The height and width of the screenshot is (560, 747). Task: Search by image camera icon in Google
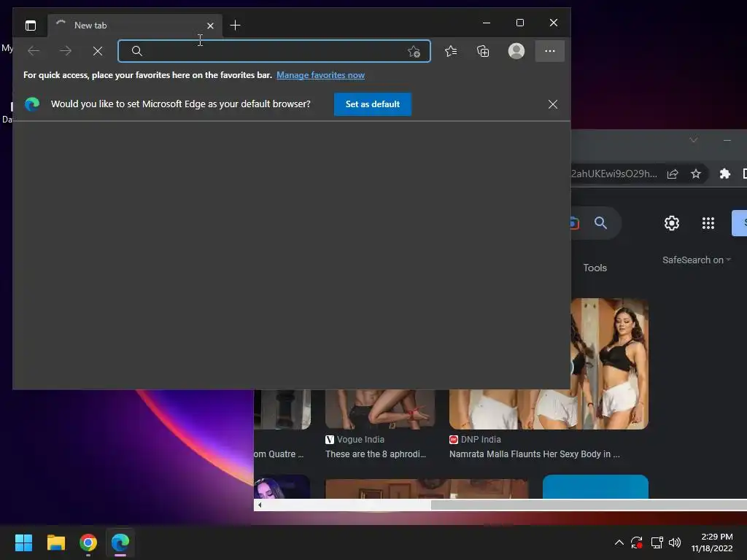pos(575,223)
